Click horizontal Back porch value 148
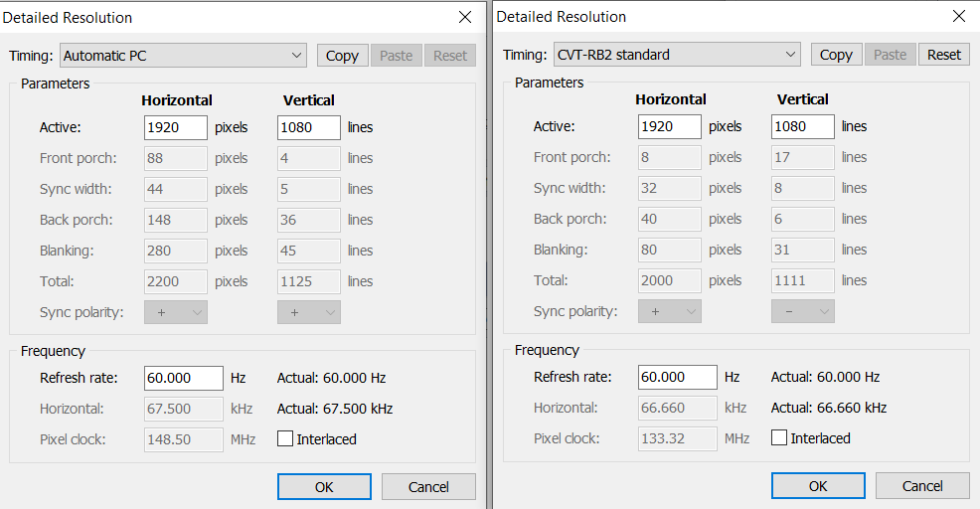 (176, 220)
